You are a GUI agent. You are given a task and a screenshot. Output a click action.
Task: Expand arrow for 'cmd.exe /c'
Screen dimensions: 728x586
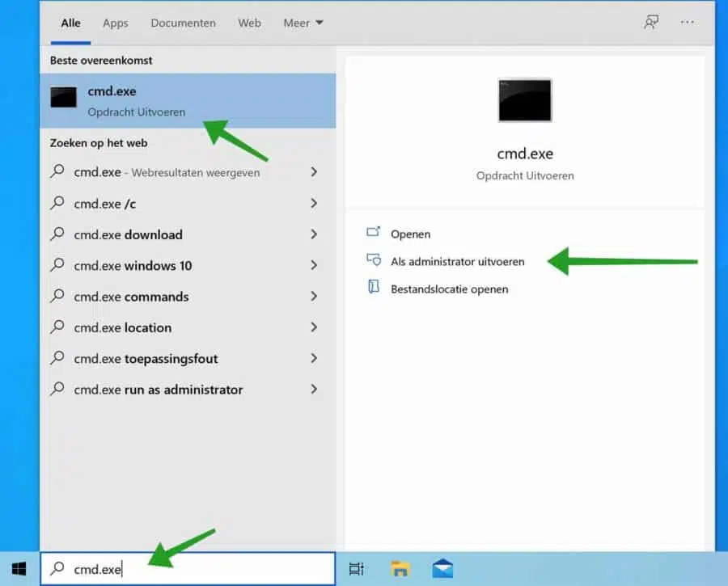click(x=314, y=203)
